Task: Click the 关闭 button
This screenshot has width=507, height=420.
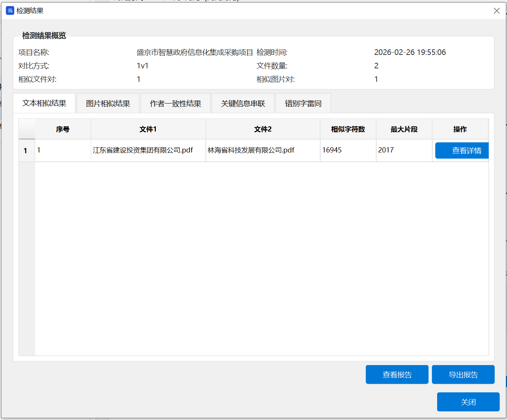Action: point(468,402)
